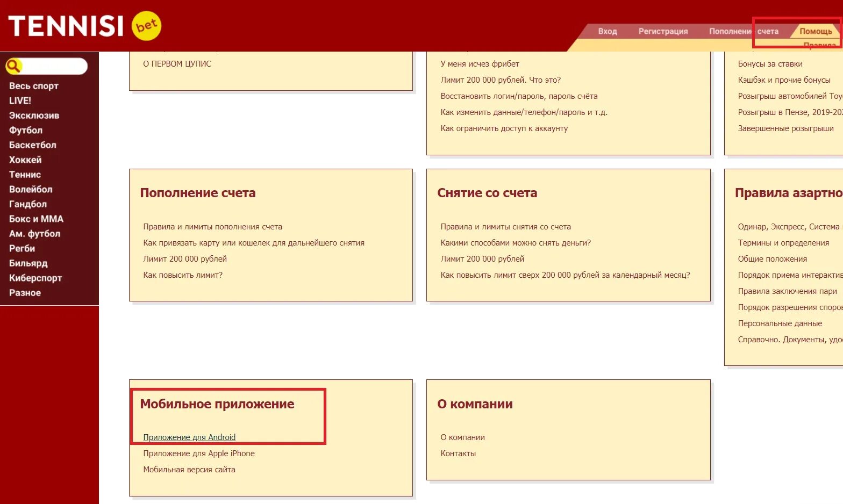Open Персональные данные link

click(x=780, y=323)
